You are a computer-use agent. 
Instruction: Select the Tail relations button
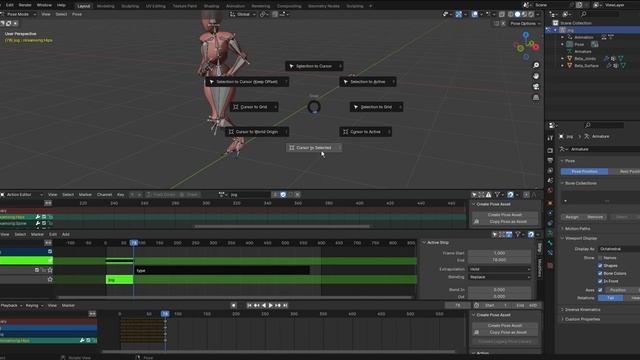coord(611,298)
